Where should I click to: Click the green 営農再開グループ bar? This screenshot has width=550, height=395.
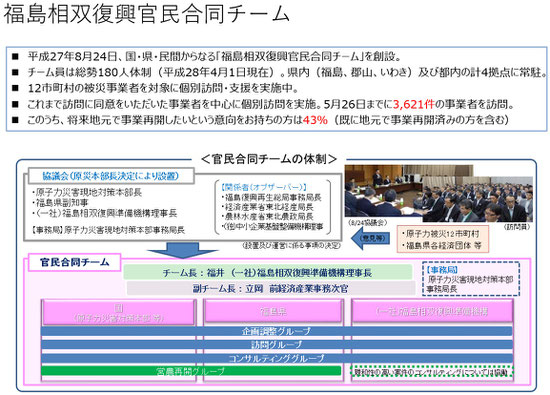(191, 371)
